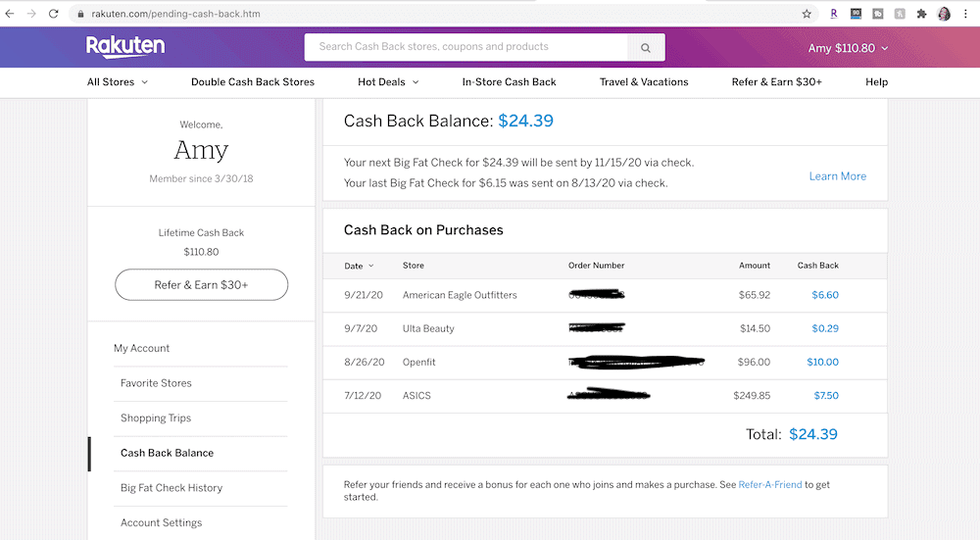Click ASICS store name
Viewport: 980px width, 540px height.
point(416,396)
